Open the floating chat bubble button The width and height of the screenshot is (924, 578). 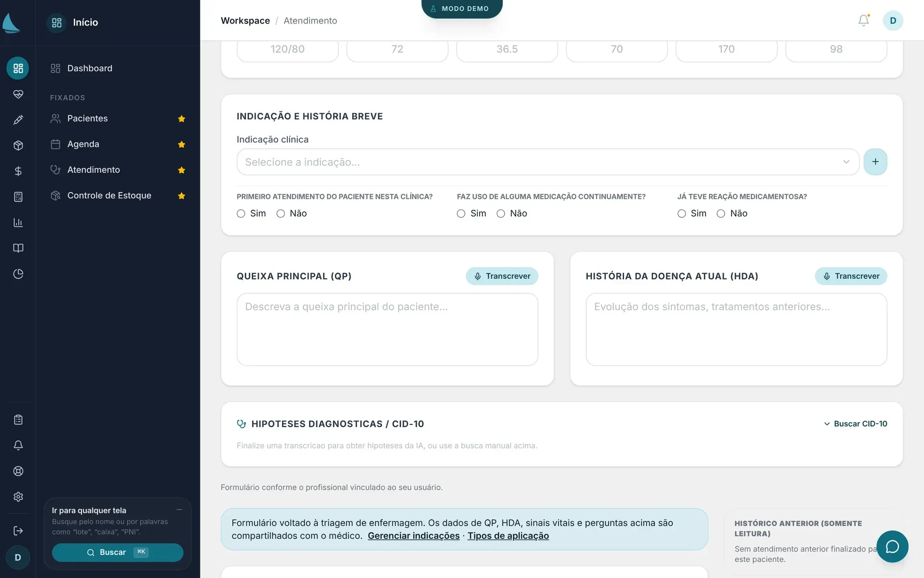(892, 547)
